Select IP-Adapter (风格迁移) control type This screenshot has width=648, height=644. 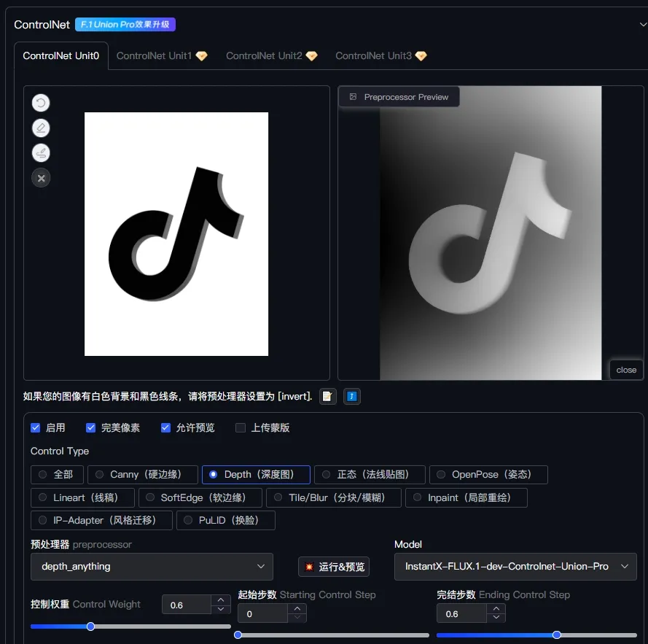point(101,520)
